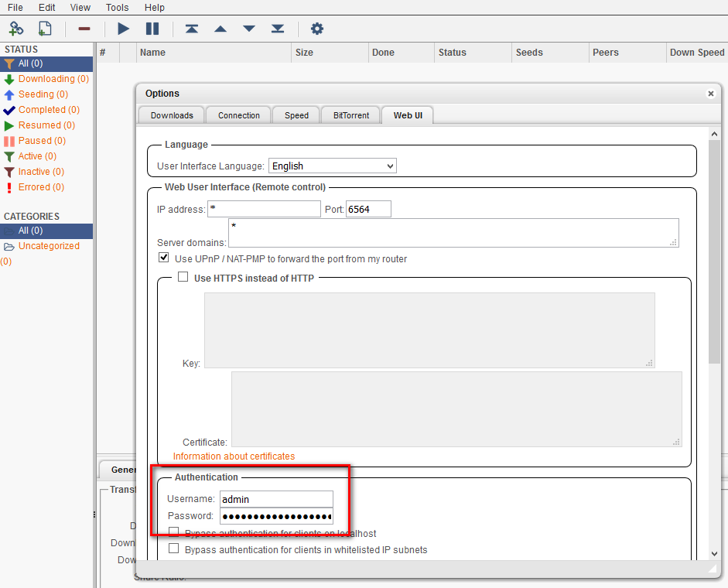Move torrent to top of queue

[x=191, y=29]
